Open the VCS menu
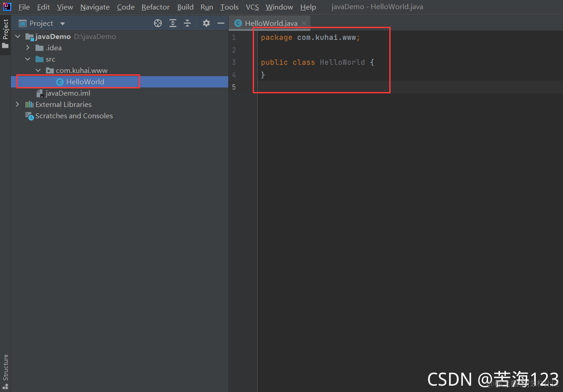This screenshot has height=392, width=563. tap(252, 7)
